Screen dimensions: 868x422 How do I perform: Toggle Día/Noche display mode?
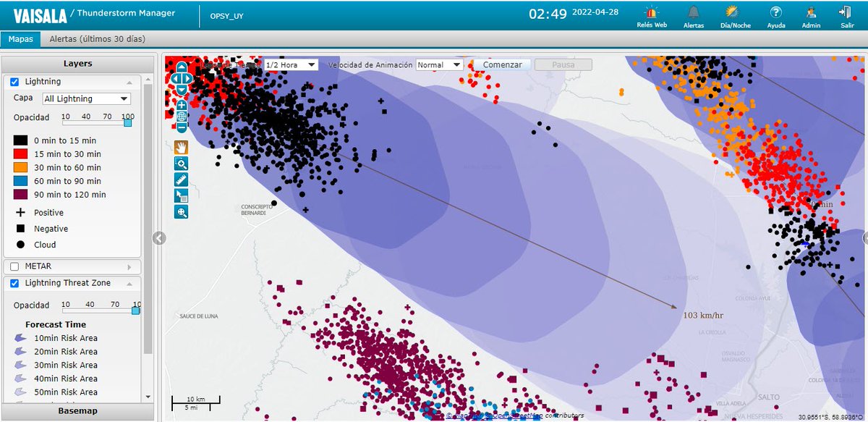pyautogui.click(x=732, y=12)
